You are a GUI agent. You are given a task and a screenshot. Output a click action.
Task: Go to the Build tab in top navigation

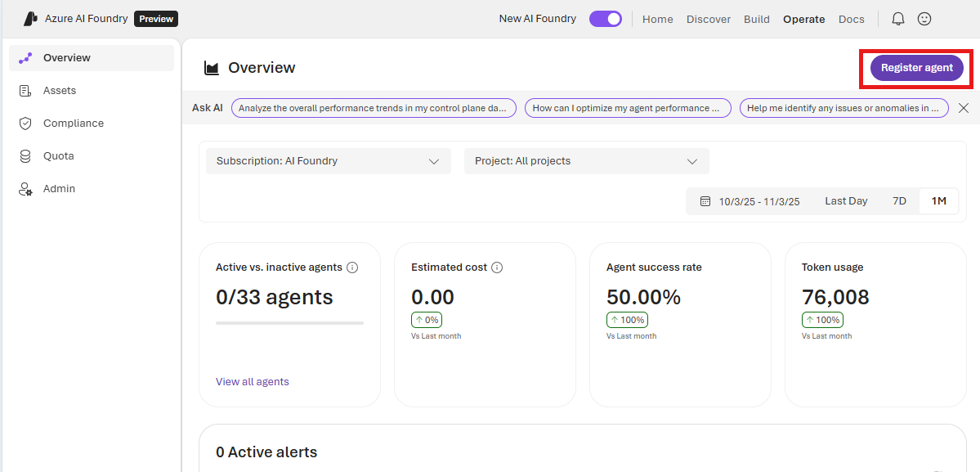tap(756, 19)
